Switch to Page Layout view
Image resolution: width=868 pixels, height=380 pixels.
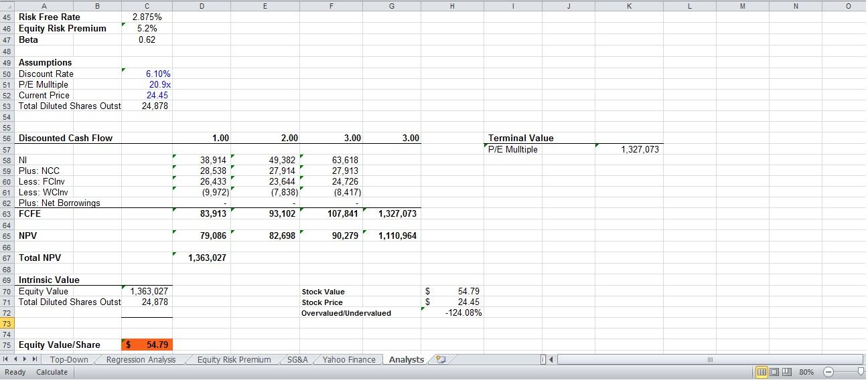(x=774, y=372)
